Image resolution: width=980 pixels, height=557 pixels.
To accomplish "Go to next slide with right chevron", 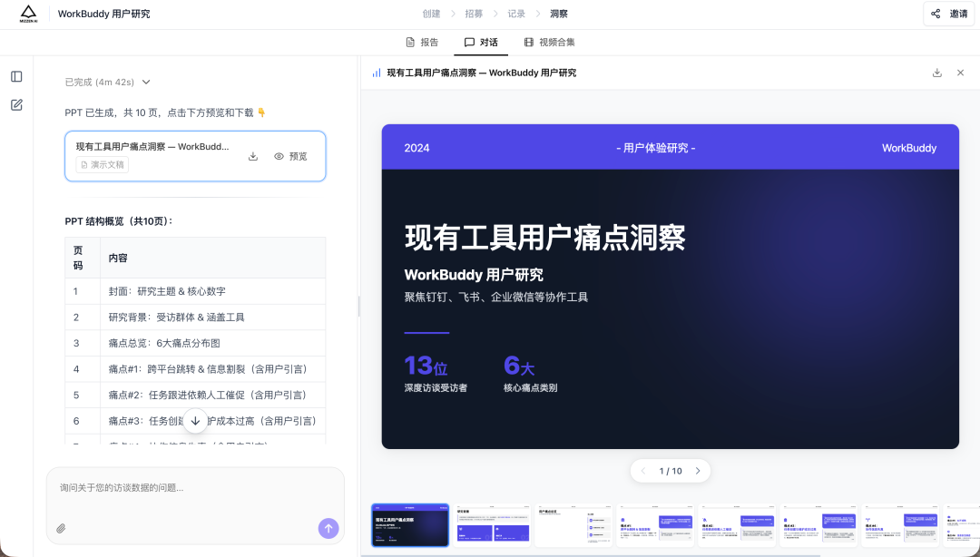I will pos(697,471).
